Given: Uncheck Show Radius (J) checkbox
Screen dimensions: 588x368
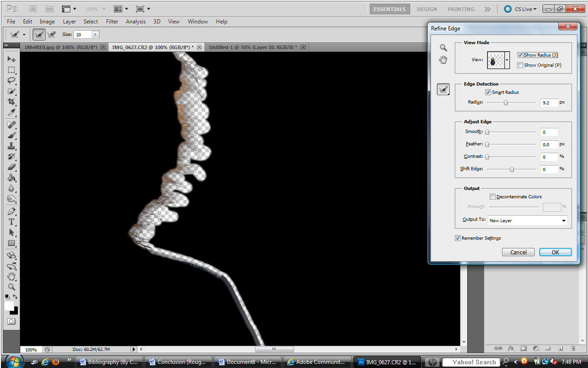Looking at the screenshot, I should pos(520,55).
